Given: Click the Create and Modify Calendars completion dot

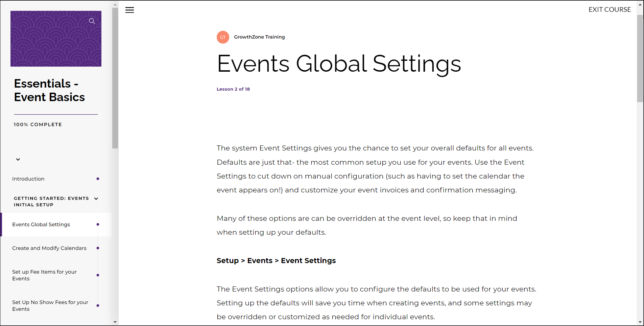Looking at the screenshot, I should pyautogui.click(x=98, y=248).
